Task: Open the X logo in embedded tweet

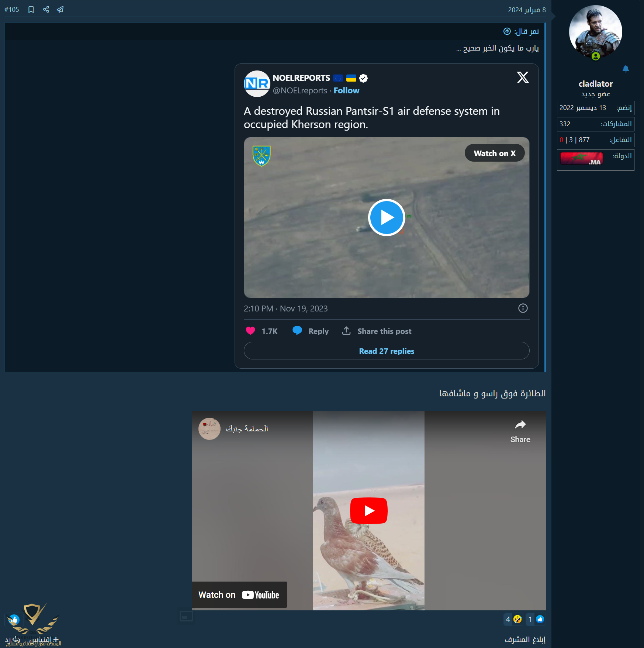Action: click(522, 77)
